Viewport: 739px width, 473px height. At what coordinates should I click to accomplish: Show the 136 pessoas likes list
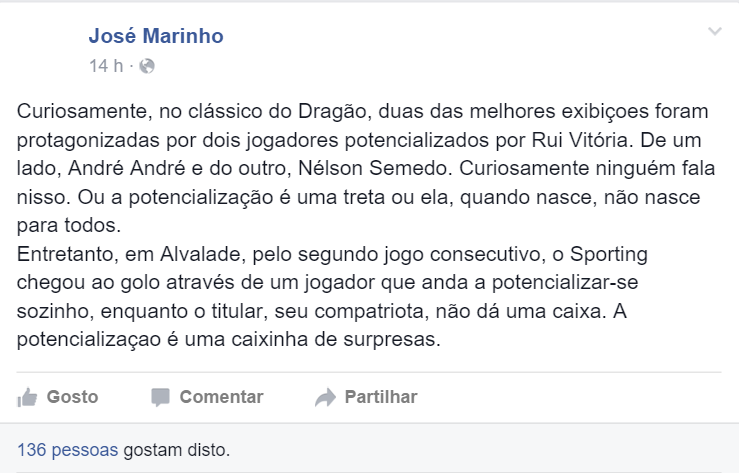coord(67,449)
